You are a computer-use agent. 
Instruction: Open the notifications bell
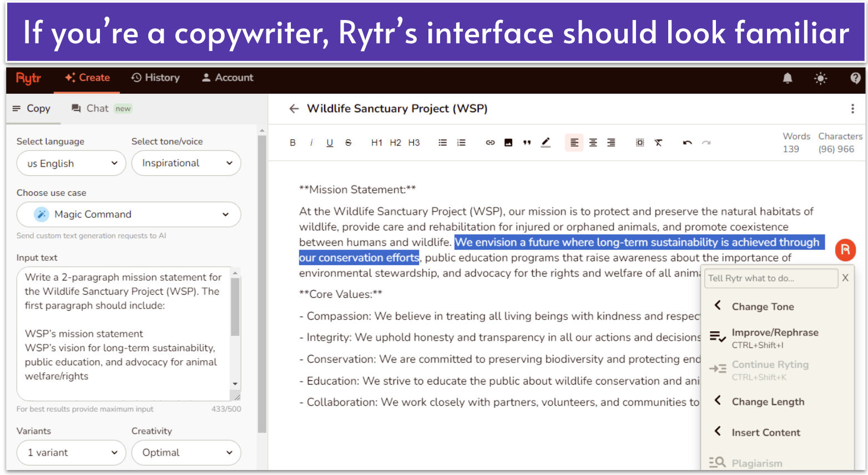coord(788,78)
